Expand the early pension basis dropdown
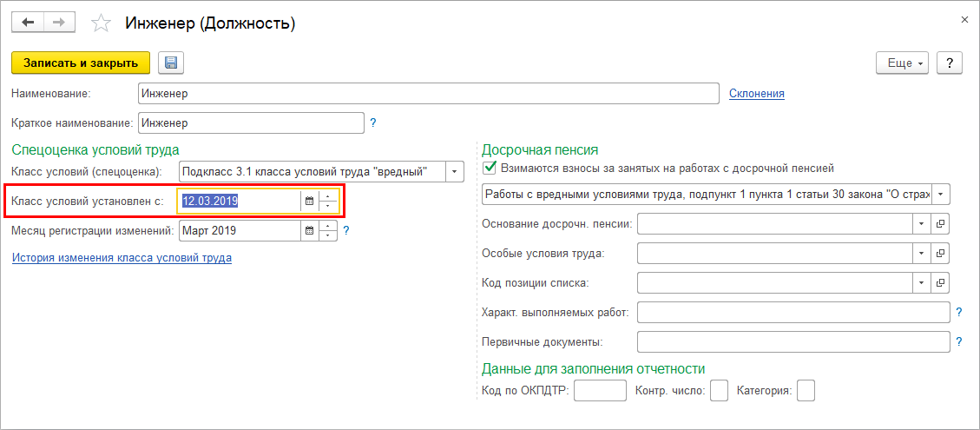This screenshot has height=430, width=980. point(920,224)
